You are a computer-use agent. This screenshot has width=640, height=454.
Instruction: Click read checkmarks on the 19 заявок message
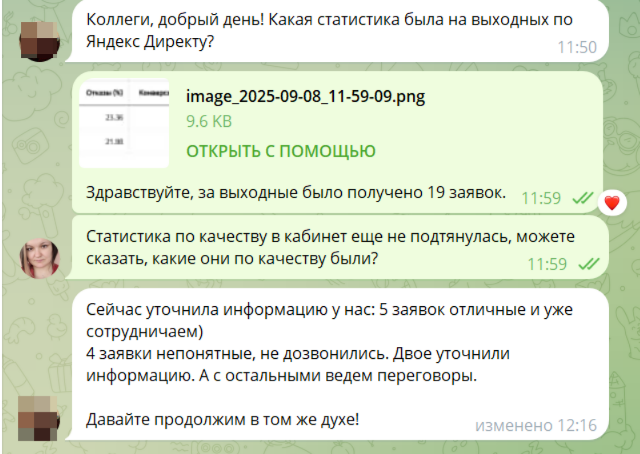[x=582, y=198]
